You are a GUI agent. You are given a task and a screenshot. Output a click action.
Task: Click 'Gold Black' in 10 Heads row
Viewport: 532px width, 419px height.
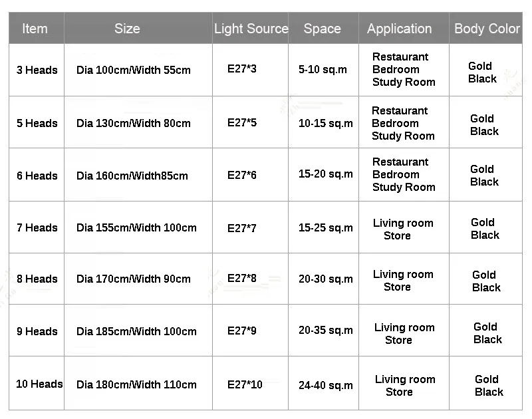(486, 384)
